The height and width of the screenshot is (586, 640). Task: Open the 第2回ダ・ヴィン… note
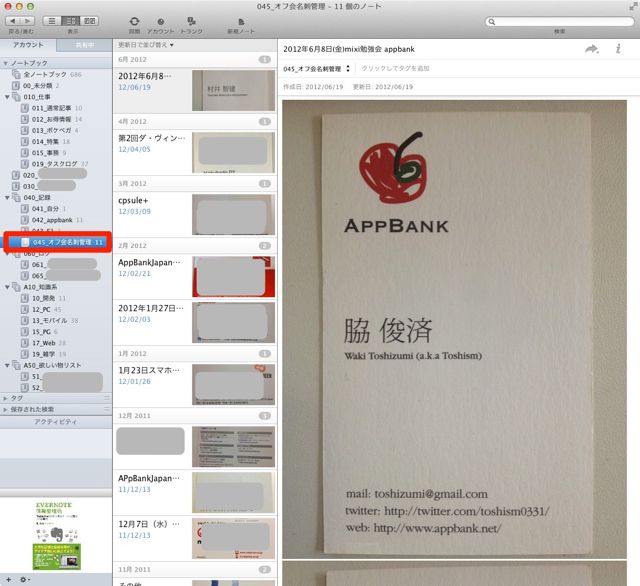click(195, 153)
